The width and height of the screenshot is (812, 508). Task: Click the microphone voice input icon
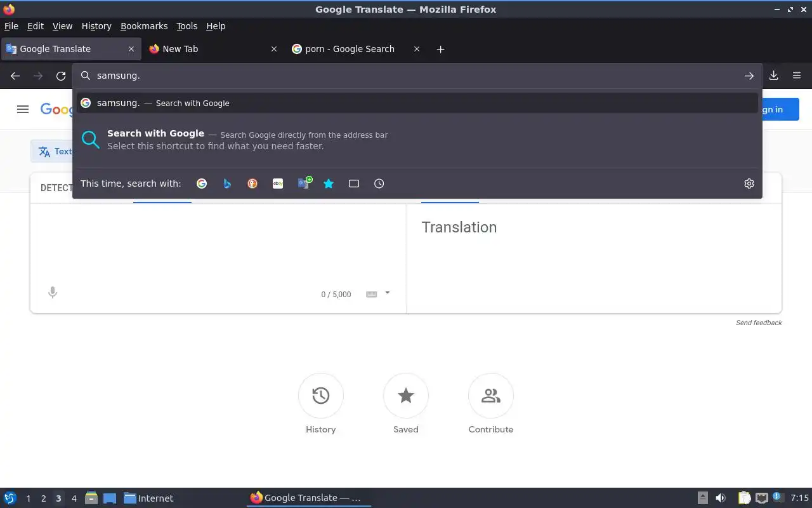53,292
